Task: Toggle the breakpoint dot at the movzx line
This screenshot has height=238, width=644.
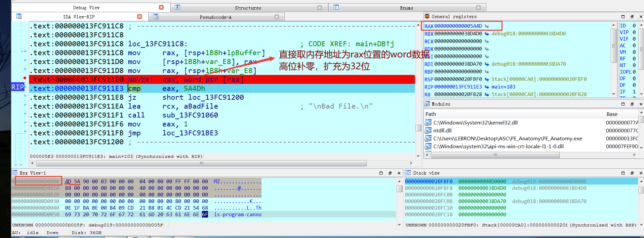Action: coord(25,78)
